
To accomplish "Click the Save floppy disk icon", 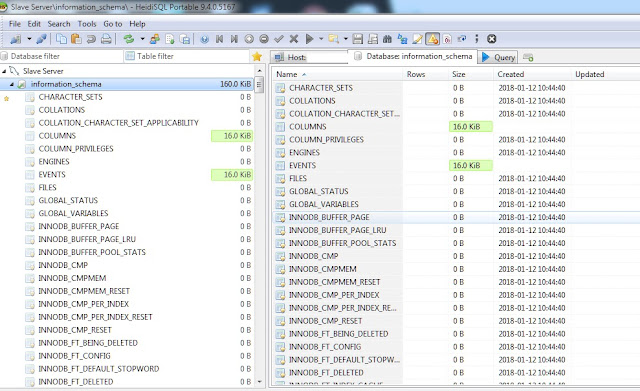I will pyautogui.click(x=358, y=39).
